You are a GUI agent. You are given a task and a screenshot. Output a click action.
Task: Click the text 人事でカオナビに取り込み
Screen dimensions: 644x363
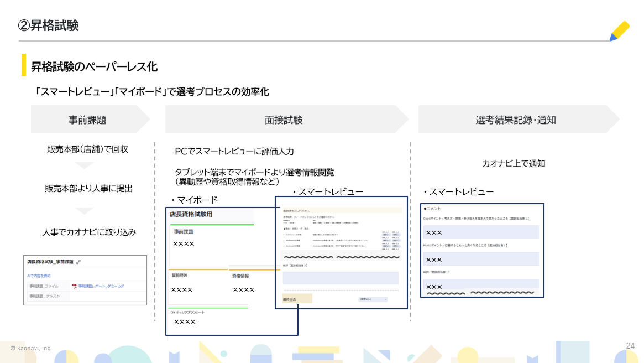89,232
